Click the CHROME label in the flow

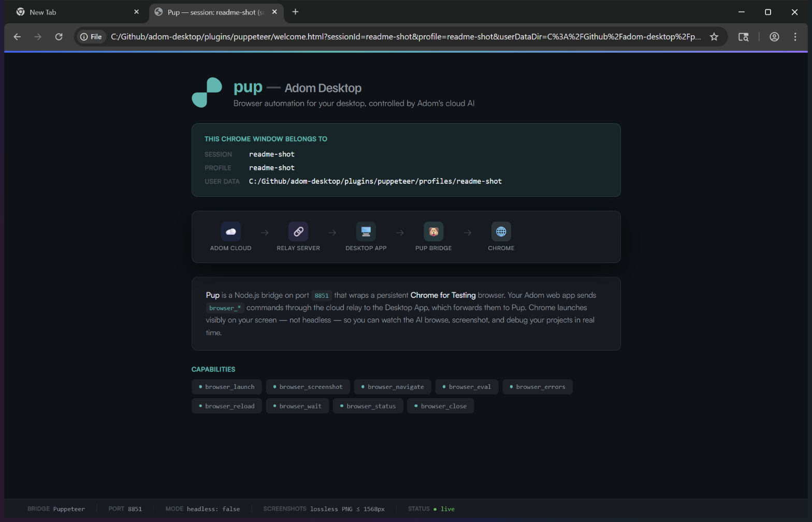pos(501,248)
